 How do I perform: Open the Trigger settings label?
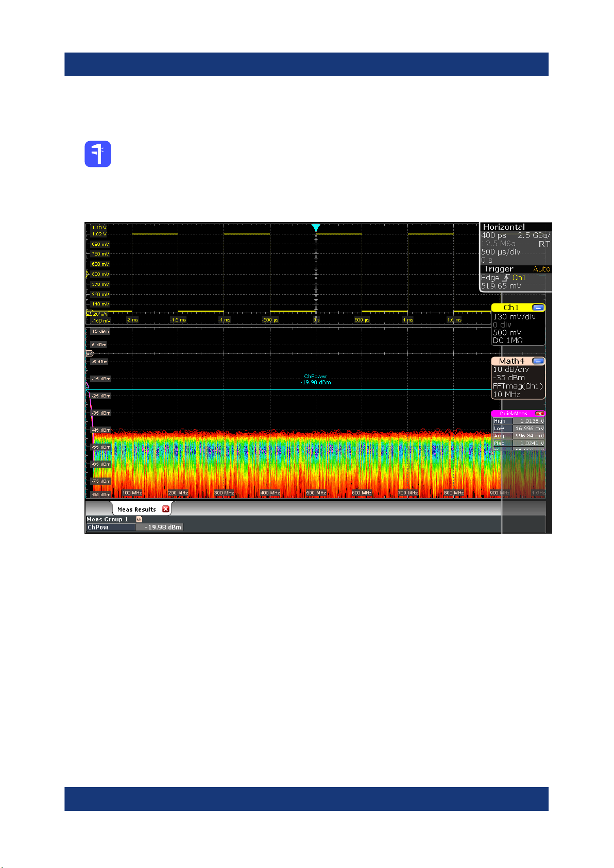(x=499, y=269)
